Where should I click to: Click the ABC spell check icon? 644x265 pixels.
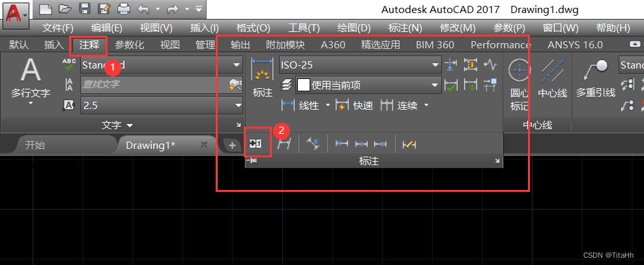pos(68,65)
